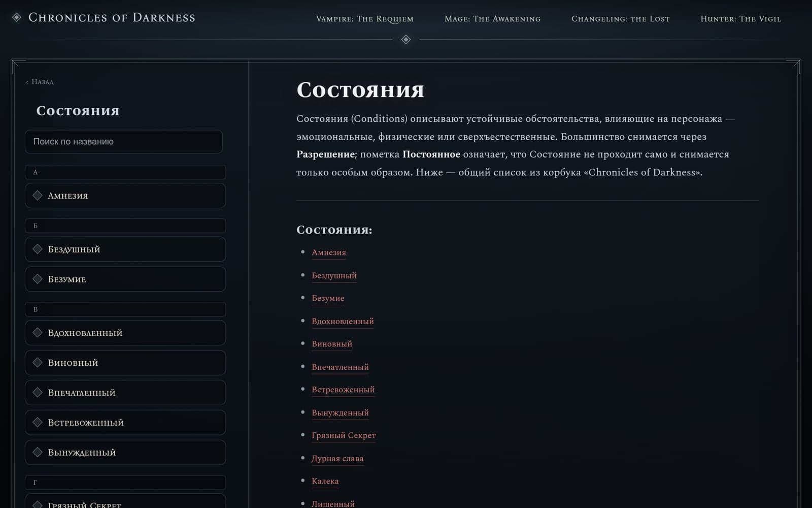Select Вынужденный in the sidebar list
This screenshot has width=812, height=508.
(x=125, y=453)
